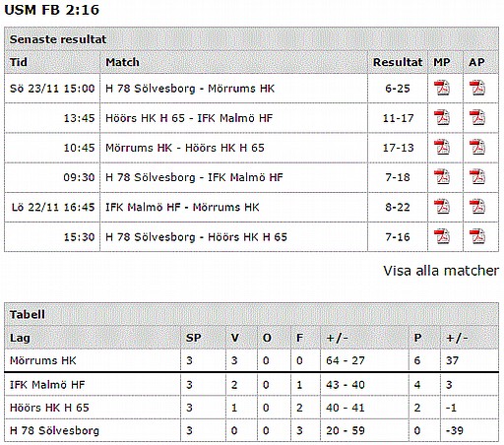504x445 pixels.
Task: Select the IFK Malmö HF - Mörrums HK match
Action: 182,207
